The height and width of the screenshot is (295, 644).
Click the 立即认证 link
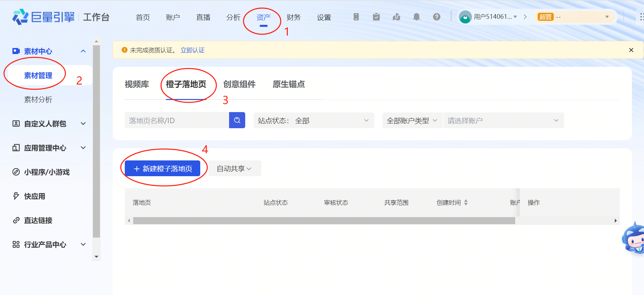(x=192, y=50)
